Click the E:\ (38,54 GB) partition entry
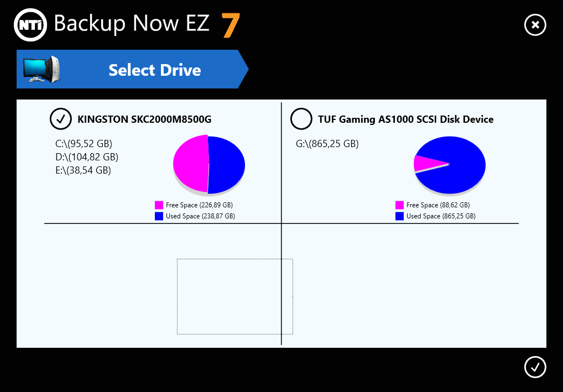The image size is (563, 392). (83, 170)
